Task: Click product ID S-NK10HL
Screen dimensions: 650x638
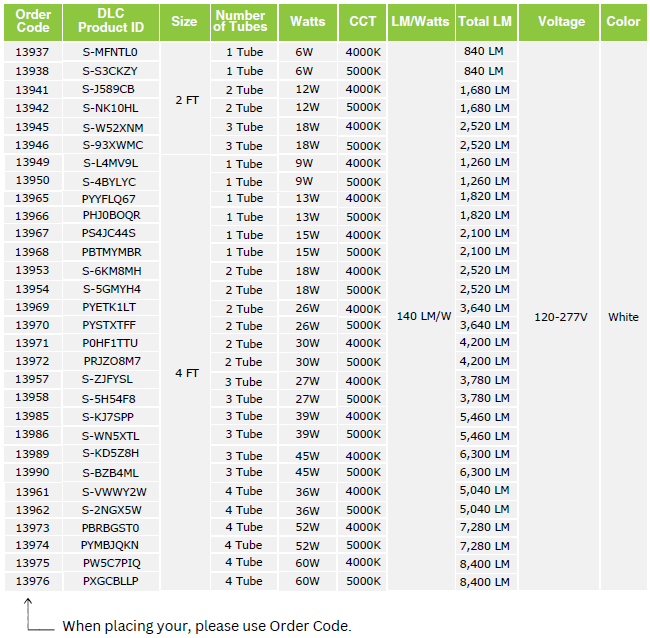Action: tap(110, 108)
